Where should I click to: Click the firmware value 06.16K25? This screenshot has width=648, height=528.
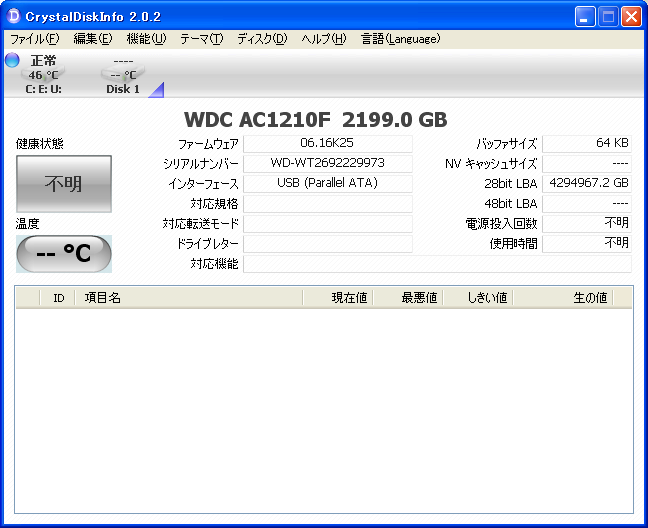[x=327, y=143]
